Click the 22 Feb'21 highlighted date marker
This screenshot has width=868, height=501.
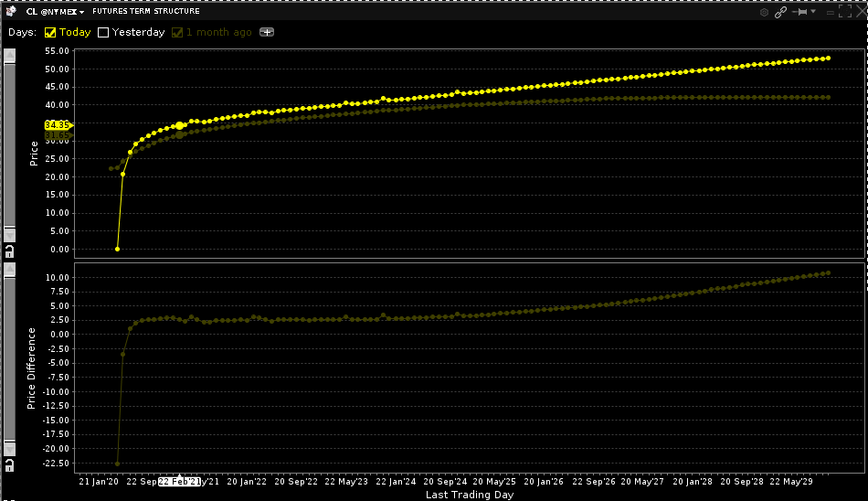[x=178, y=481]
